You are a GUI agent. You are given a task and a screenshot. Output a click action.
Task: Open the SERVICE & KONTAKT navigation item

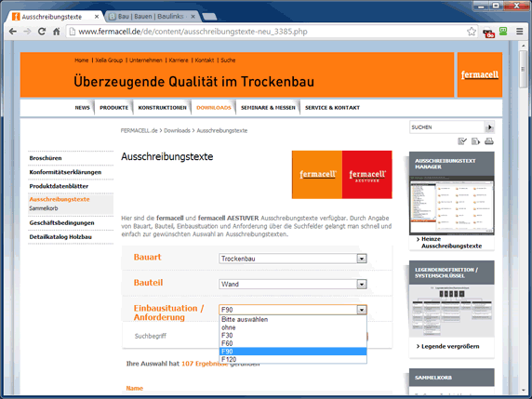pos(332,108)
